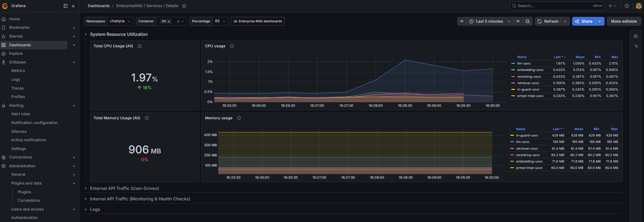644x222 pixels.
Task: Click Make editable button
Action: (x=624, y=21)
